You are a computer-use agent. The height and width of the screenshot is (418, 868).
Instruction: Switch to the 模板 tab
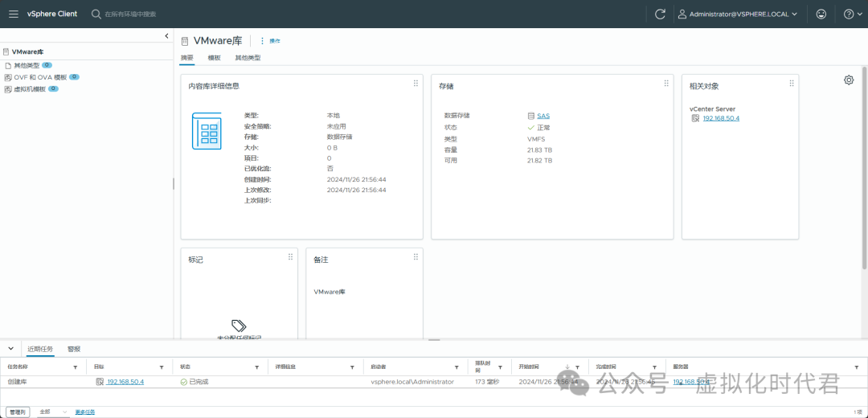[215, 58]
